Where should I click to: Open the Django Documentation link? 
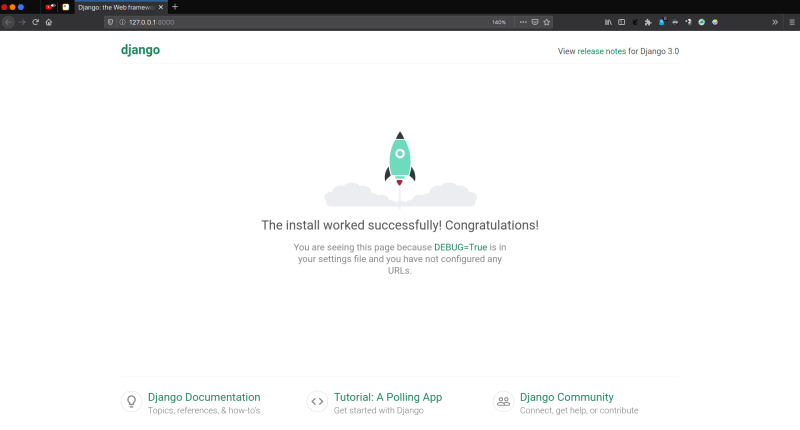click(x=204, y=397)
